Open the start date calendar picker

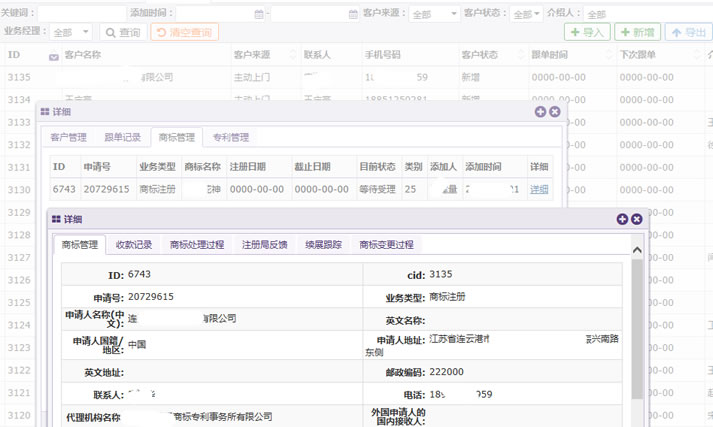(x=260, y=15)
